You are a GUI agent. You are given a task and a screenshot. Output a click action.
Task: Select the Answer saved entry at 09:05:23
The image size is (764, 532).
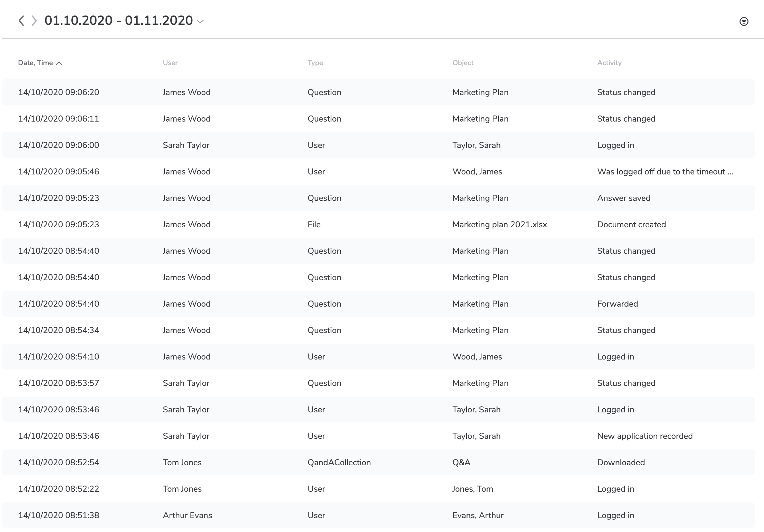pos(382,198)
